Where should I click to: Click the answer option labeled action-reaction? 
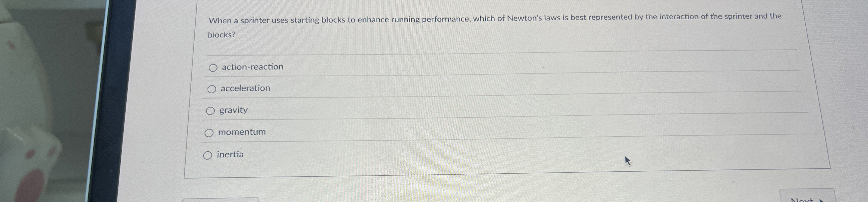pyautogui.click(x=252, y=67)
